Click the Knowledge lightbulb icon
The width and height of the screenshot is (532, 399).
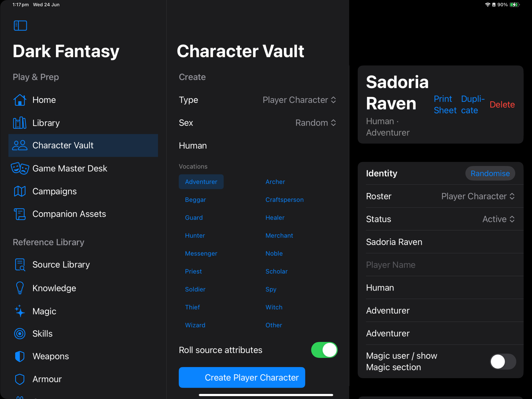(20, 288)
